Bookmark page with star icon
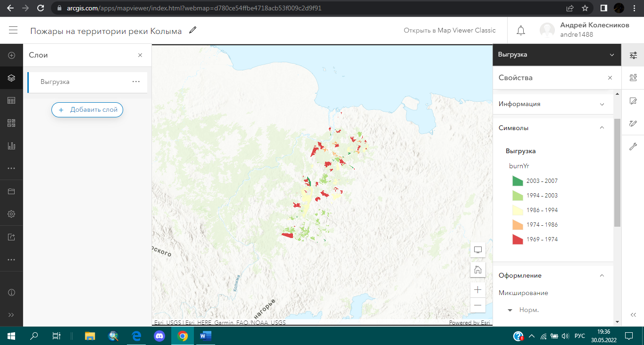Image resolution: width=644 pixels, height=345 pixels. [585, 8]
